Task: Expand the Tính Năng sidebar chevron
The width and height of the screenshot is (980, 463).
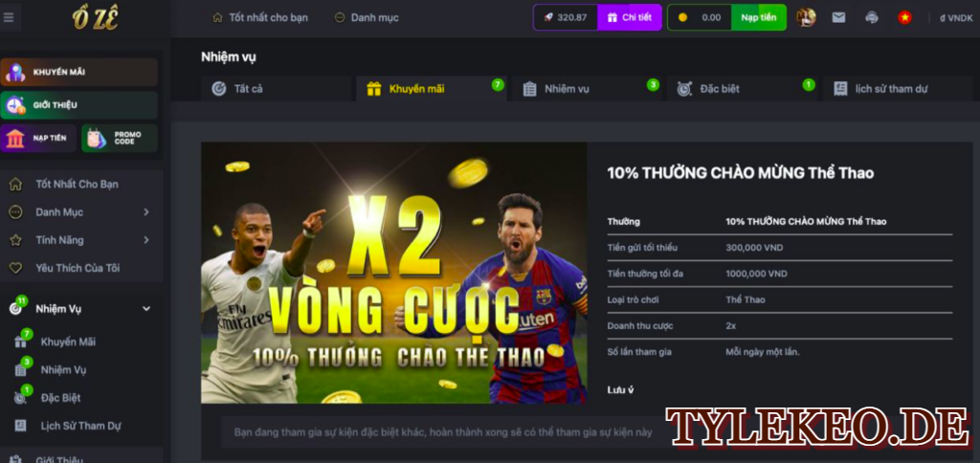Action: pyautogui.click(x=146, y=240)
